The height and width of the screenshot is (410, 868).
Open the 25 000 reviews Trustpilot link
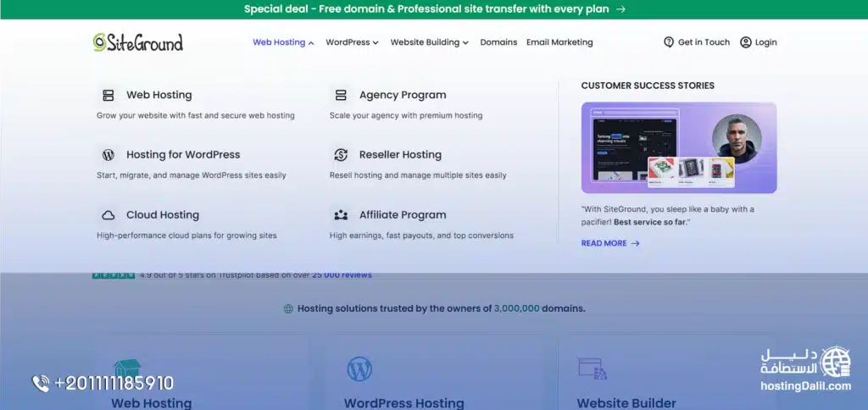click(x=342, y=274)
